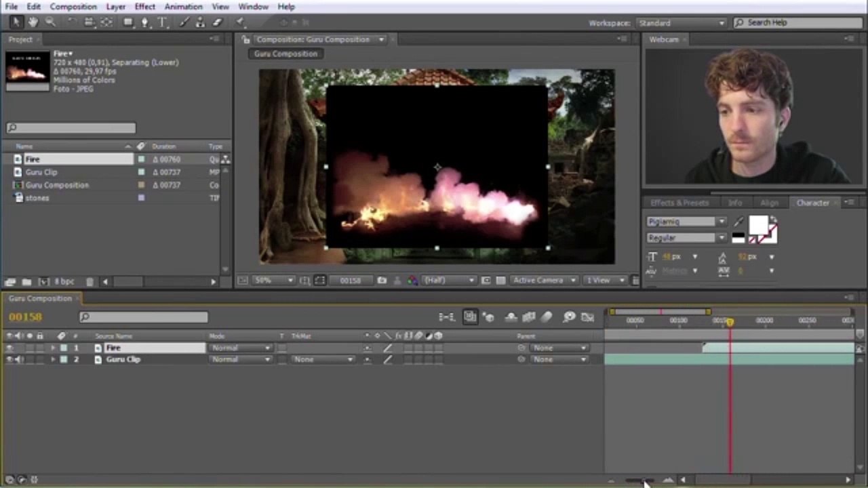Select the Clone Stamp tool

click(200, 22)
